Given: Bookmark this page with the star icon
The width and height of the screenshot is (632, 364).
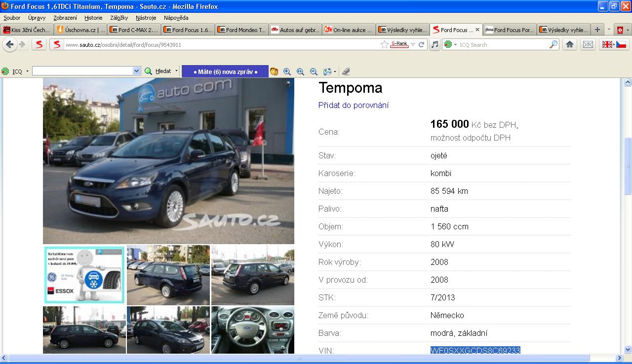Looking at the screenshot, I should [x=384, y=44].
